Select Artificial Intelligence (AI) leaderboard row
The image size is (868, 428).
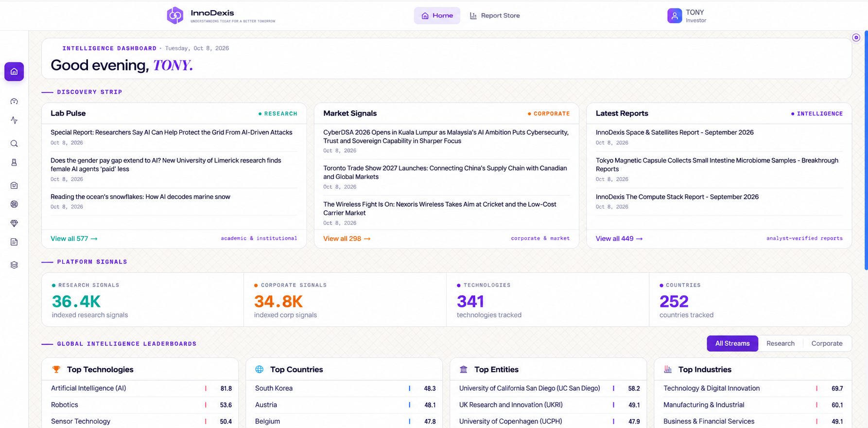pos(140,389)
